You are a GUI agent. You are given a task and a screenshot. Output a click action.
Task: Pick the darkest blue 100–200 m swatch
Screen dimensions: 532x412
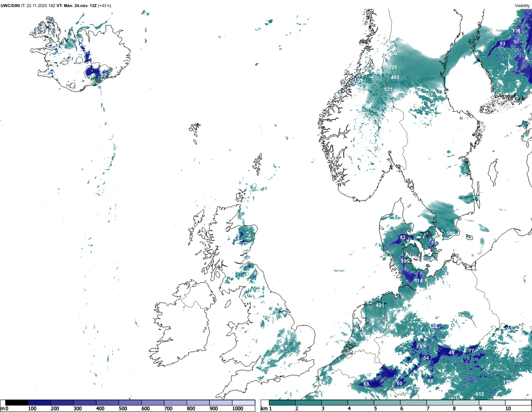pos(39,402)
